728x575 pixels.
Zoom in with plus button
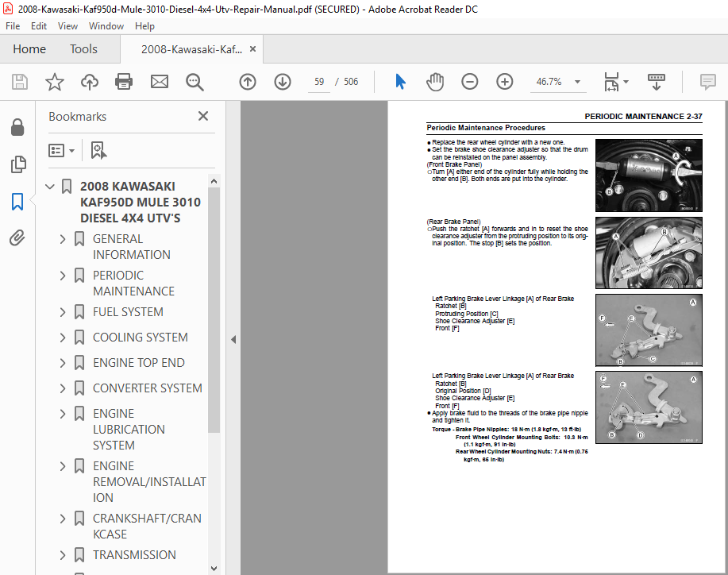(x=504, y=83)
